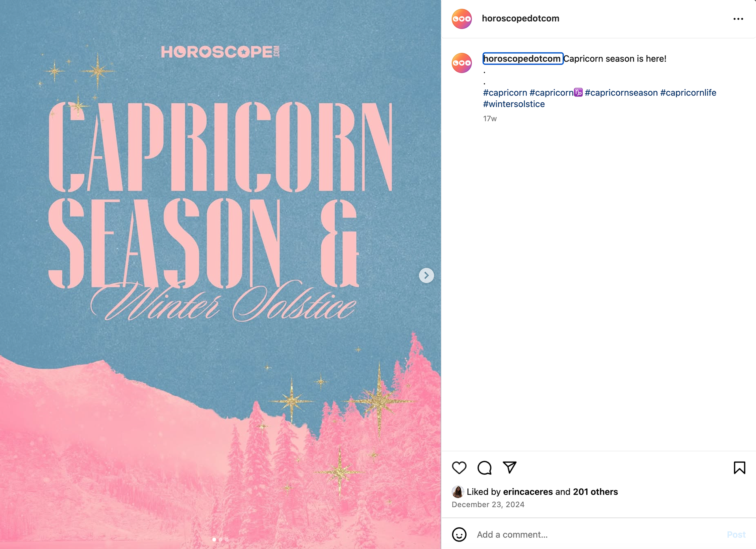The height and width of the screenshot is (549, 756).
Task: Open horoscopedotcom avatar beside the caption
Action: (x=462, y=63)
